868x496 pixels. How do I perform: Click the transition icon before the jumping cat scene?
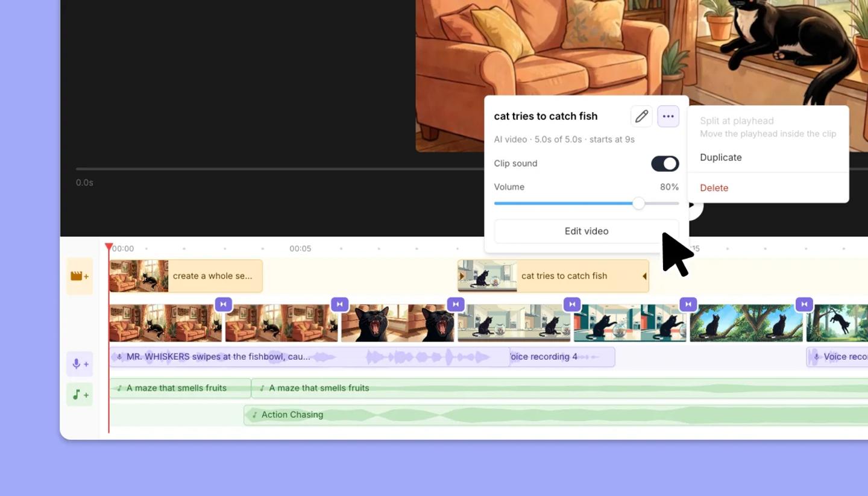[805, 304]
